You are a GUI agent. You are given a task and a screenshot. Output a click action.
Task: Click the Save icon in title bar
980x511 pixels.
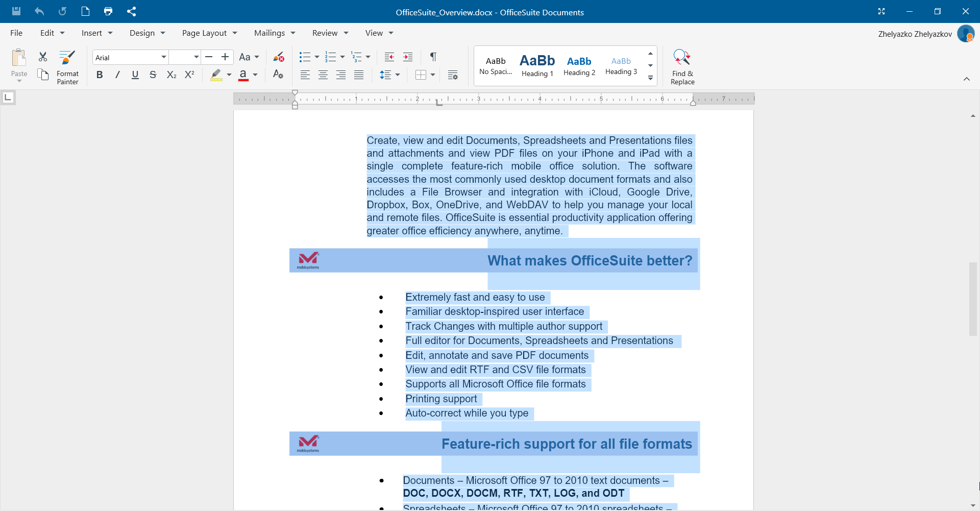coord(16,11)
